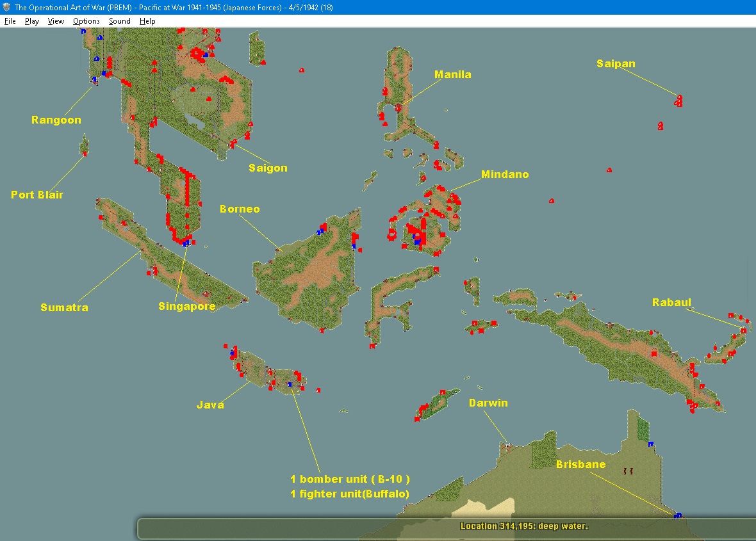The image size is (756, 541).
Task: Select the blue unit on Cape York, Australia
Action: coord(650,444)
